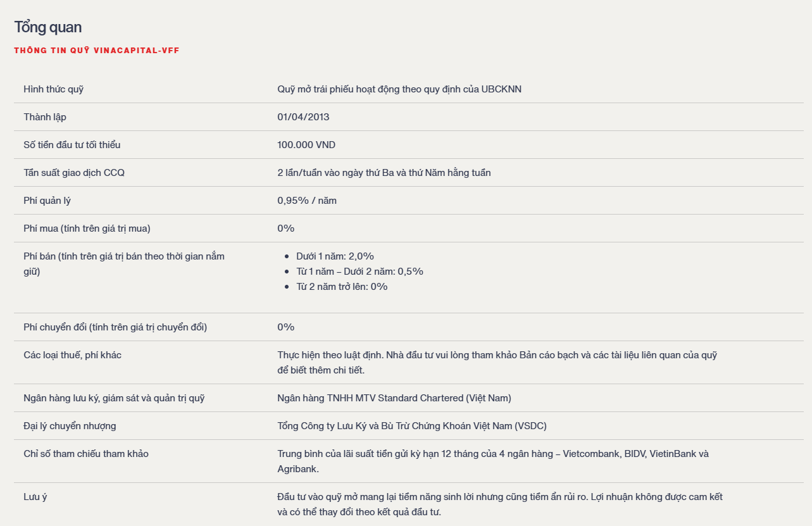Select the Quỹ mở trái phiếu description text
This screenshot has width=812, height=526.
pyautogui.click(x=399, y=89)
